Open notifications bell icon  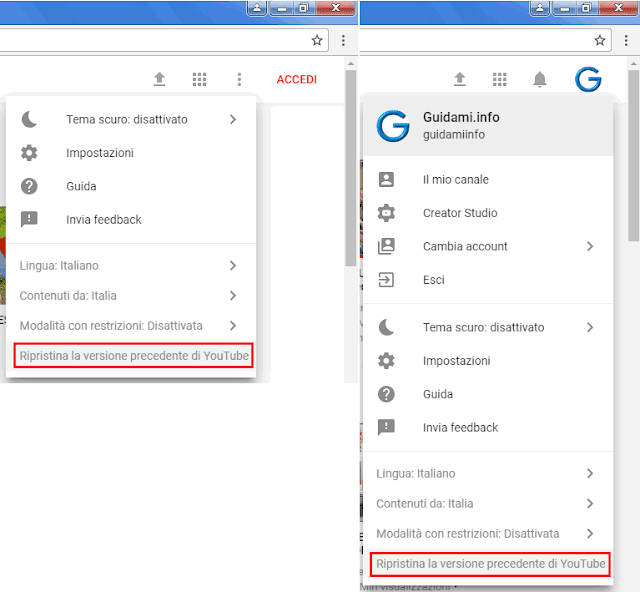tap(540, 79)
